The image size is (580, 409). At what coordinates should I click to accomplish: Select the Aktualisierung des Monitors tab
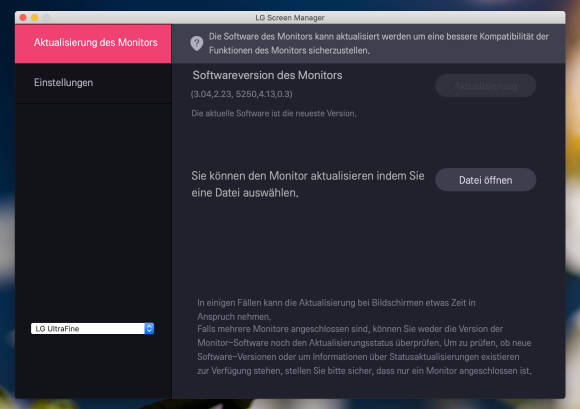click(x=93, y=43)
